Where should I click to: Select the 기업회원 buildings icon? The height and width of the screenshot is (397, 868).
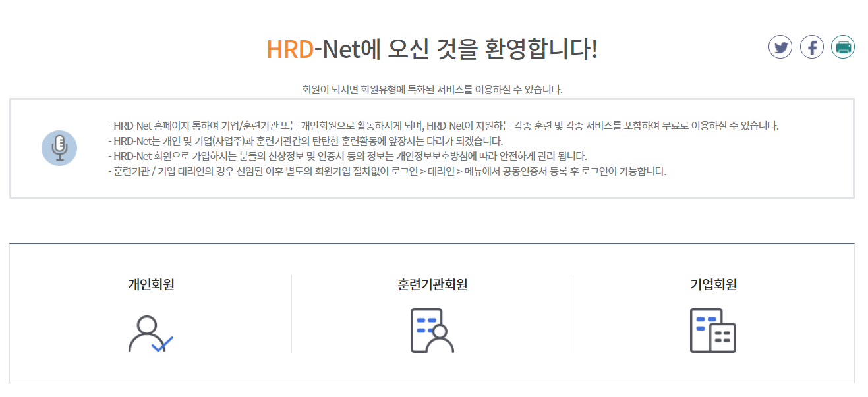coord(713,331)
